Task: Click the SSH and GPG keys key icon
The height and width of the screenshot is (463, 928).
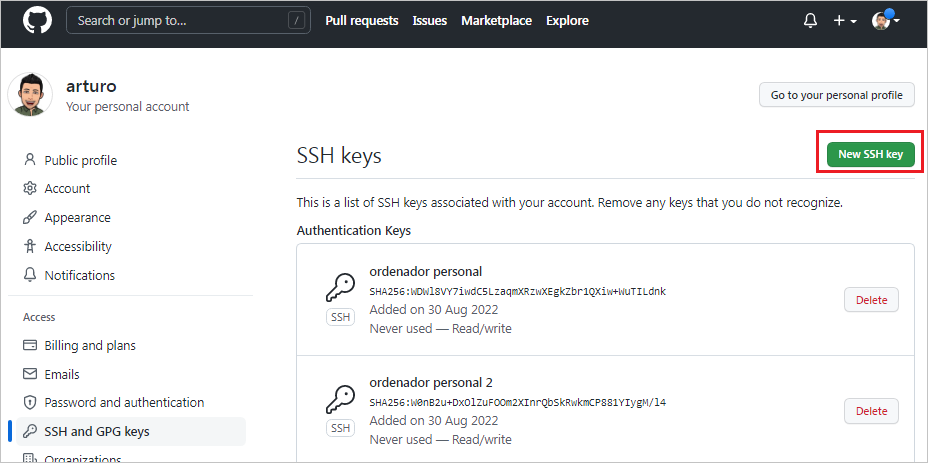Action: coord(30,431)
